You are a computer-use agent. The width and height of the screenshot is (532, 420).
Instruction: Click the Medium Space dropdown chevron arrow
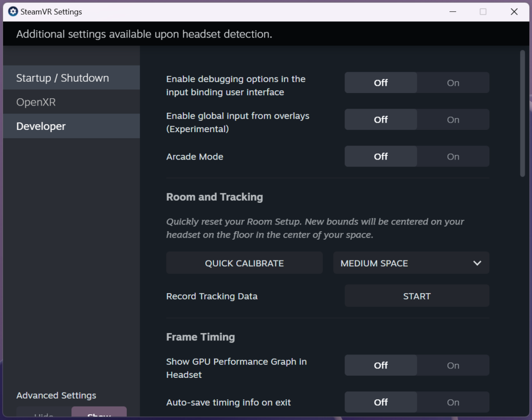point(477,263)
